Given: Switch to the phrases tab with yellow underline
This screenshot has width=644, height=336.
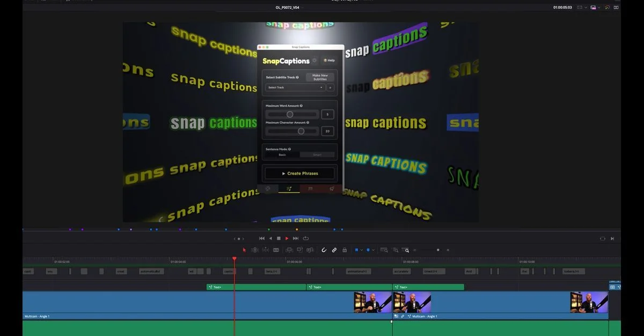Looking at the screenshot, I should tap(289, 189).
